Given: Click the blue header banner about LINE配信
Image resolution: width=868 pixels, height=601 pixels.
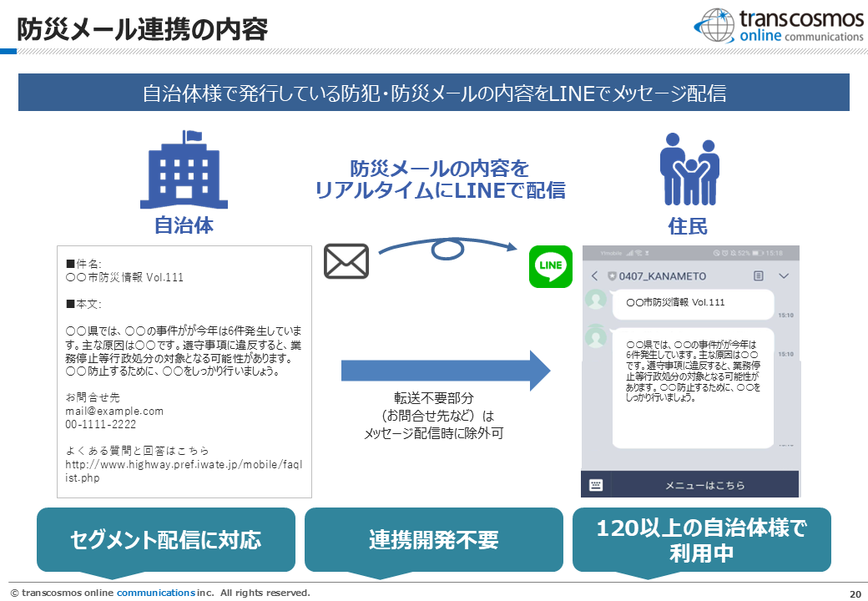Looking at the screenshot, I should click(x=433, y=93).
